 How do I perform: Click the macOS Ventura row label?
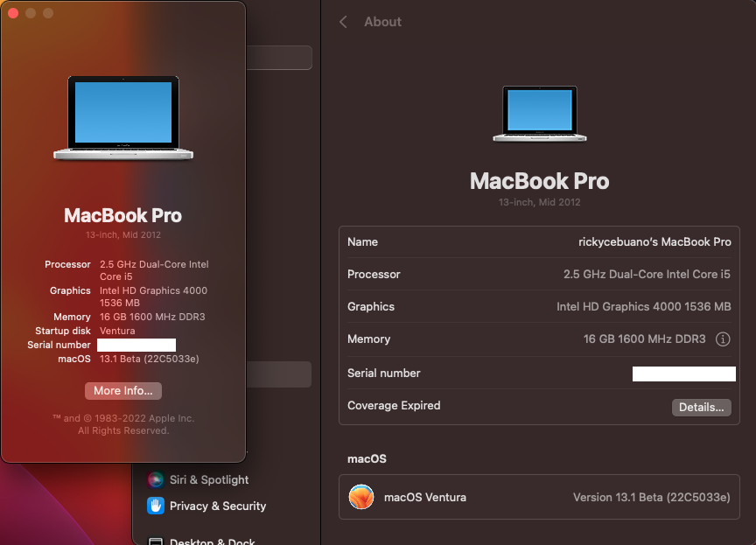tap(424, 497)
